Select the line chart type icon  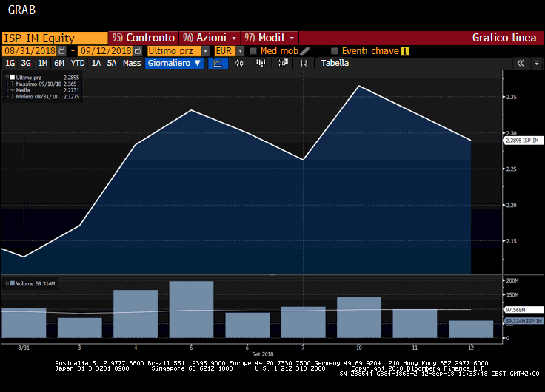[x=218, y=64]
